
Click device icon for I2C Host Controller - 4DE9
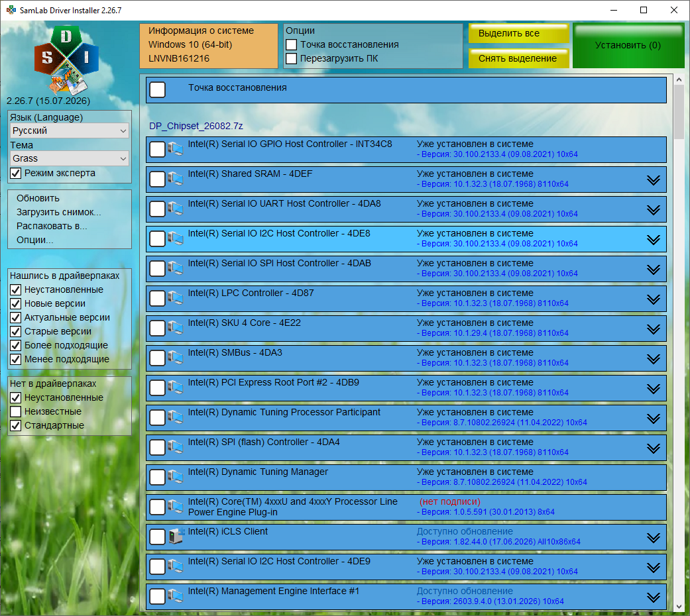tap(176, 566)
